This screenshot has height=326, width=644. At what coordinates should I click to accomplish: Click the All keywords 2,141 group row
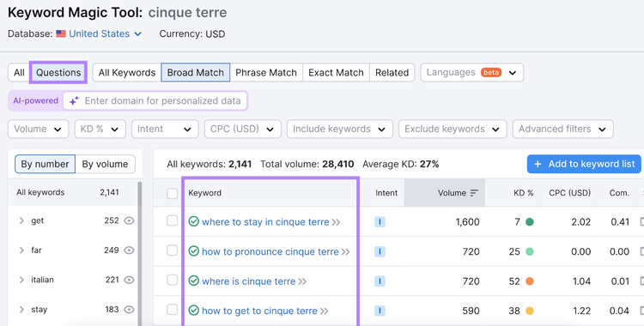pos(73,192)
